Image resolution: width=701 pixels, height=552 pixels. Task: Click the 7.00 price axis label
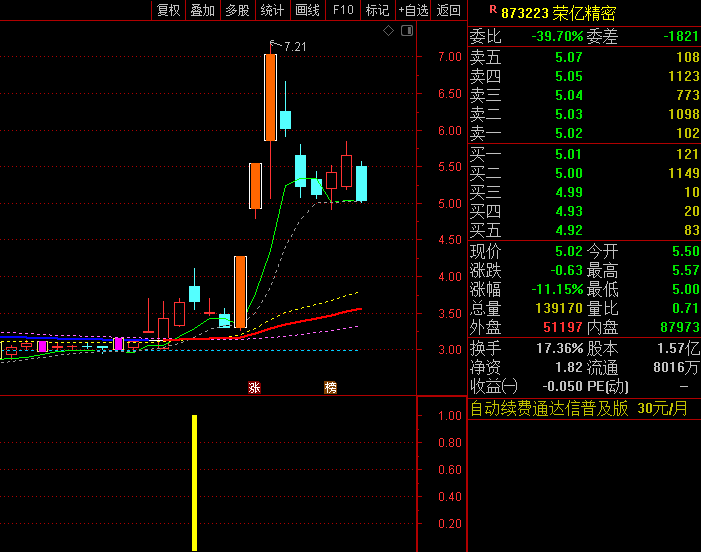450,57
